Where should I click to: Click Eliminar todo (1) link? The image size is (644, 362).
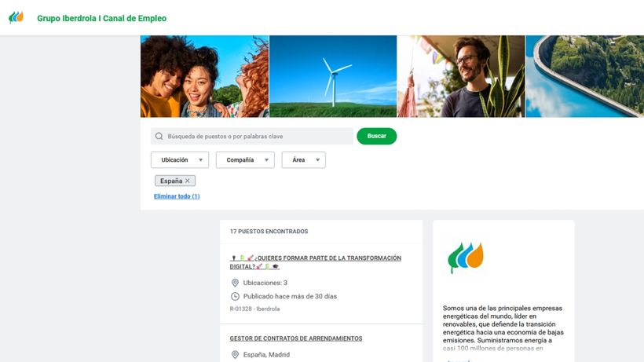177,196
